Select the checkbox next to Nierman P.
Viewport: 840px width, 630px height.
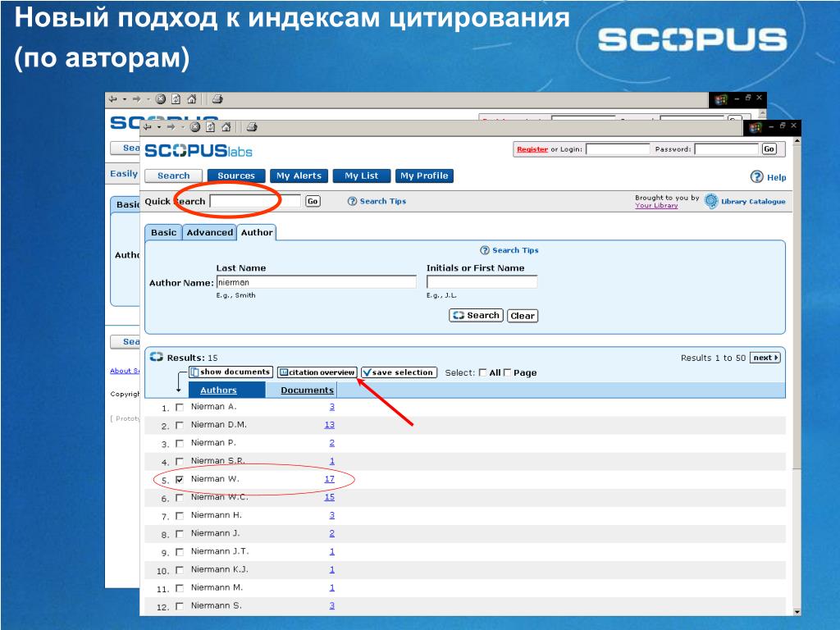(180, 444)
